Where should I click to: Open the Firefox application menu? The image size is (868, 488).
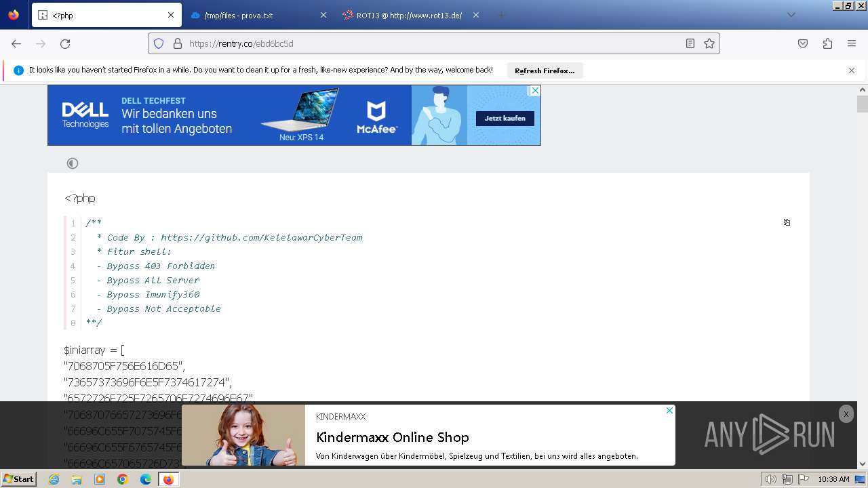(x=852, y=43)
